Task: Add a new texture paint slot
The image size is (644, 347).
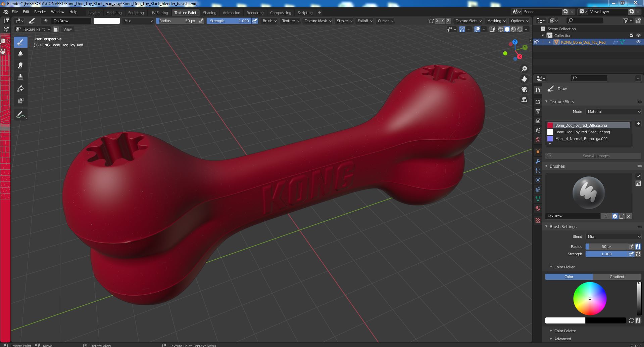Action: tap(638, 124)
